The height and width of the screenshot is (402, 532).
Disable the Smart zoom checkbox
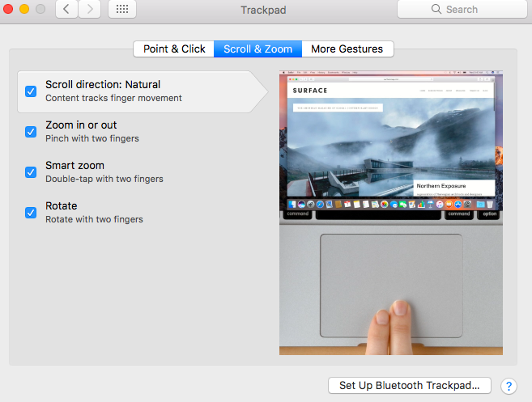coord(31,172)
